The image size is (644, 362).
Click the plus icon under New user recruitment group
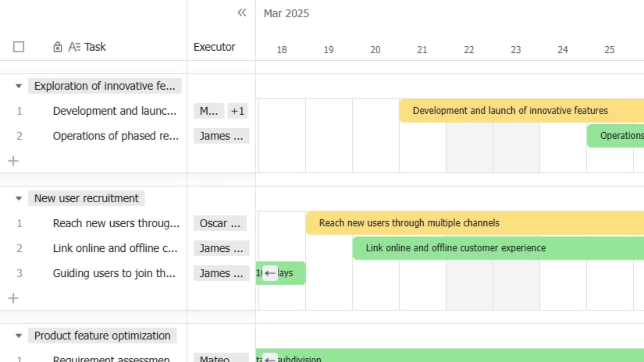click(x=13, y=298)
